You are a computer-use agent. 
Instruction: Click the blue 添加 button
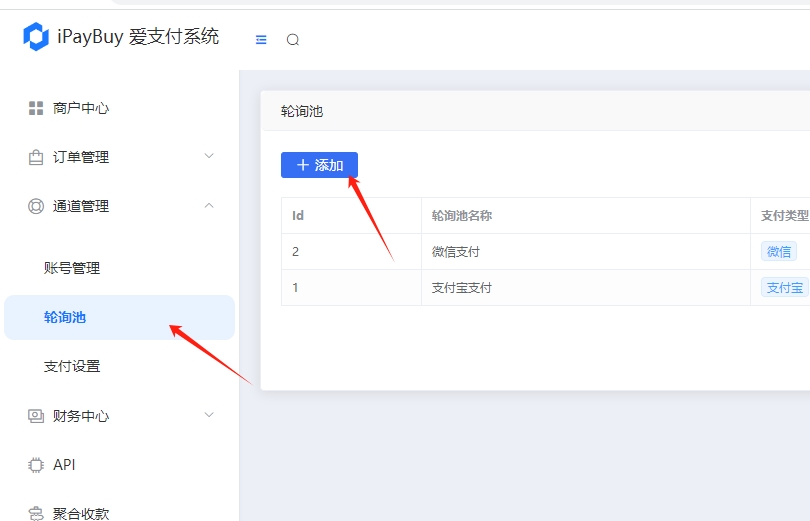pos(319,165)
